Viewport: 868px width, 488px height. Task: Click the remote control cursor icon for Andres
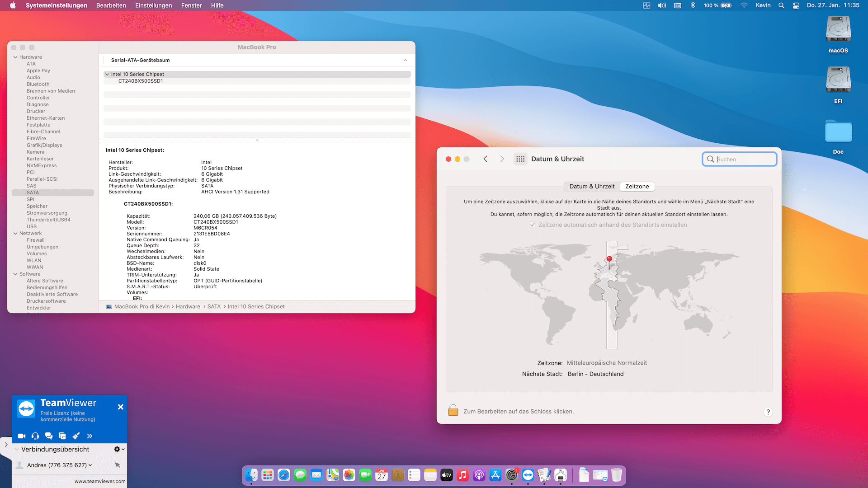pyautogui.click(x=118, y=465)
